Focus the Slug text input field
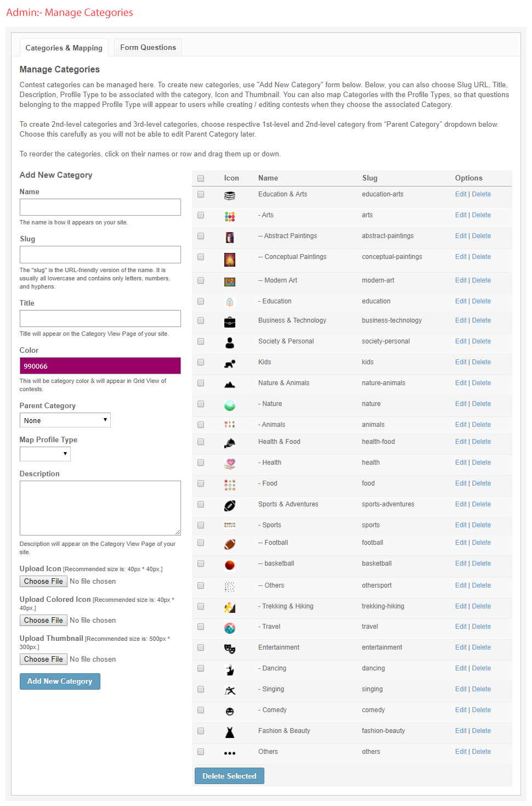Screen dimensions: 532x806 click(x=100, y=255)
